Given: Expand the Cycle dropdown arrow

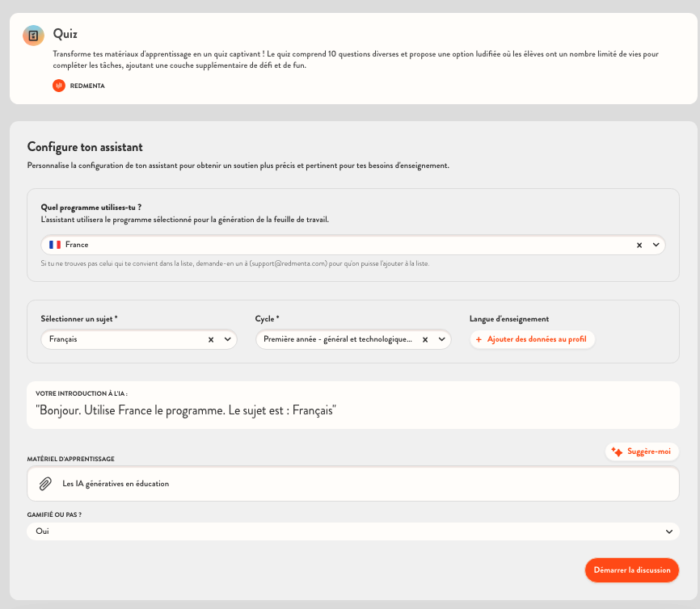Looking at the screenshot, I should [x=441, y=340].
